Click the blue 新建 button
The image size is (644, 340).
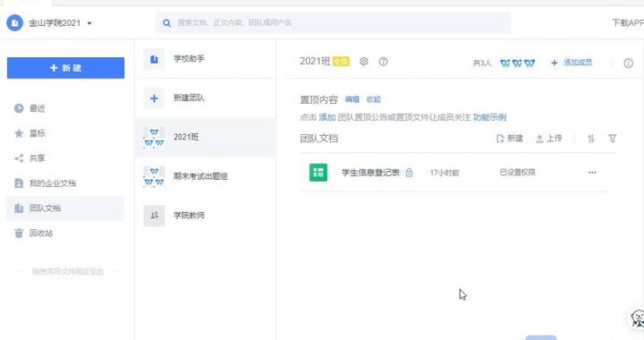pyautogui.click(x=65, y=68)
